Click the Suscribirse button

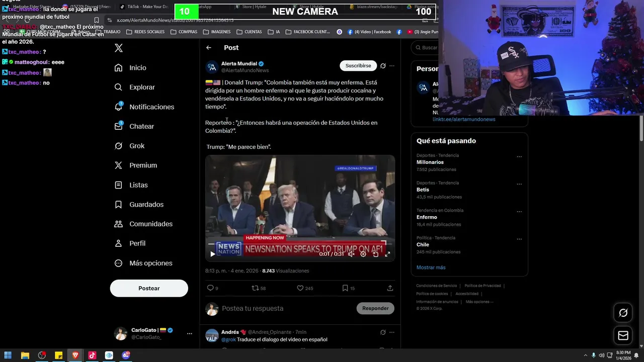point(358,66)
